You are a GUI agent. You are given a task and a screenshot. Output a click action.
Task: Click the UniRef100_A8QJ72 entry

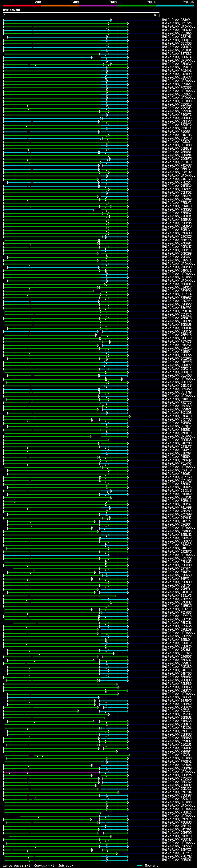click(x=177, y=382)
